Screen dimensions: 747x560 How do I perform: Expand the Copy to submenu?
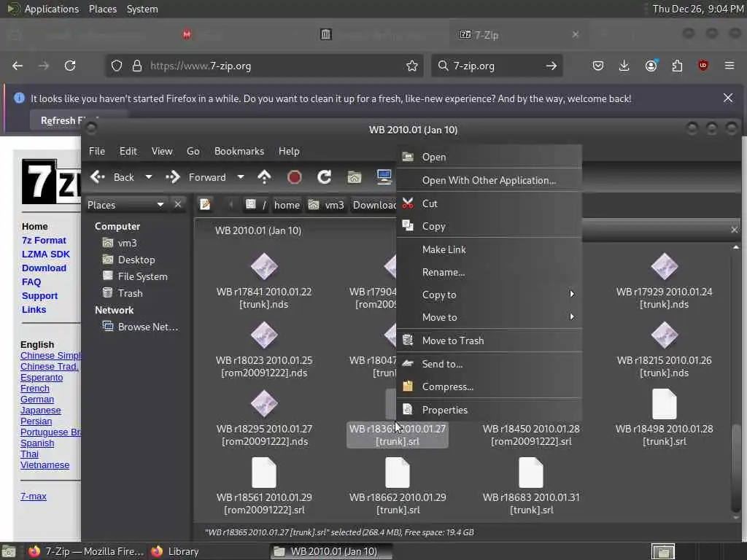[x=489, y=295]
